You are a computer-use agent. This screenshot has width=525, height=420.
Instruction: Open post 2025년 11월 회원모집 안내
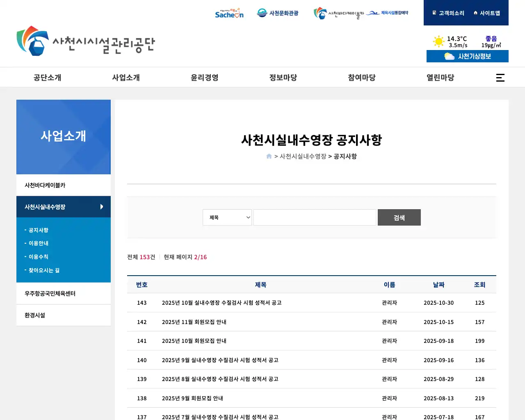[x=194, y=322]
